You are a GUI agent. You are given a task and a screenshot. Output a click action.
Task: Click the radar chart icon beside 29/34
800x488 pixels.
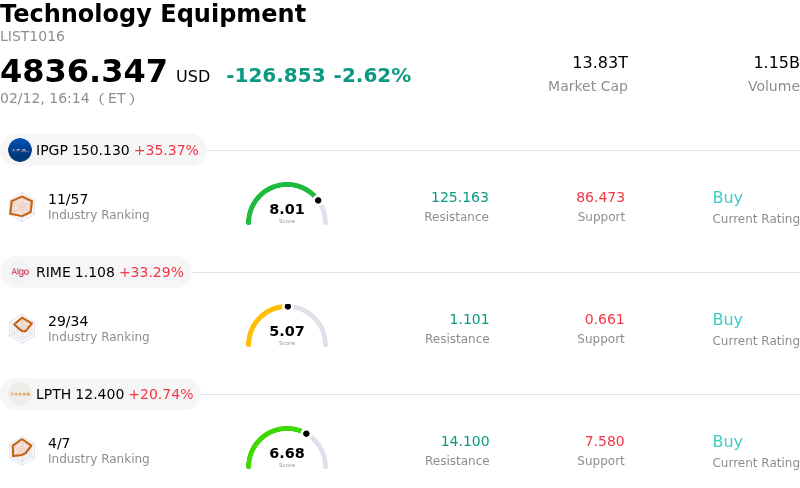tap(21, 328)
